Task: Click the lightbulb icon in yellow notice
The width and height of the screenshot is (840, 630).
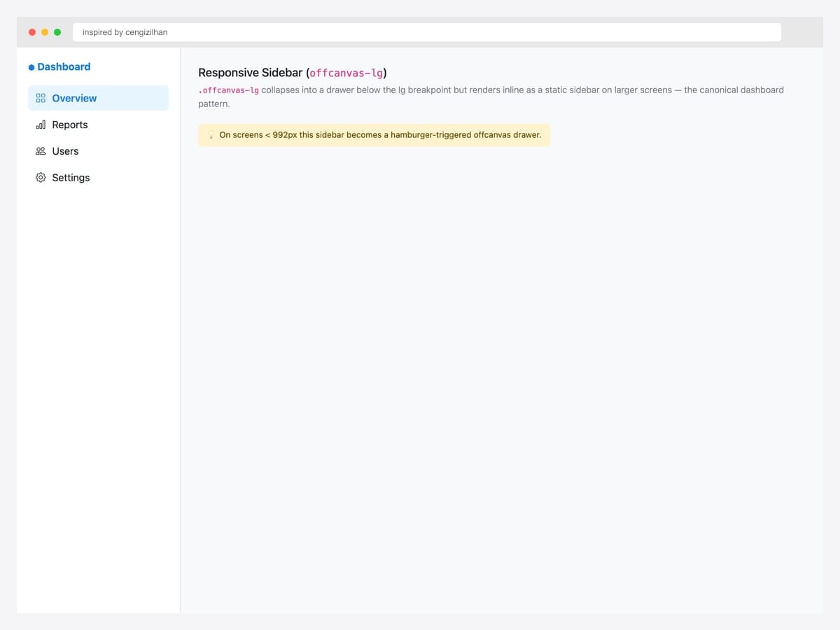Action: [211, 135]
